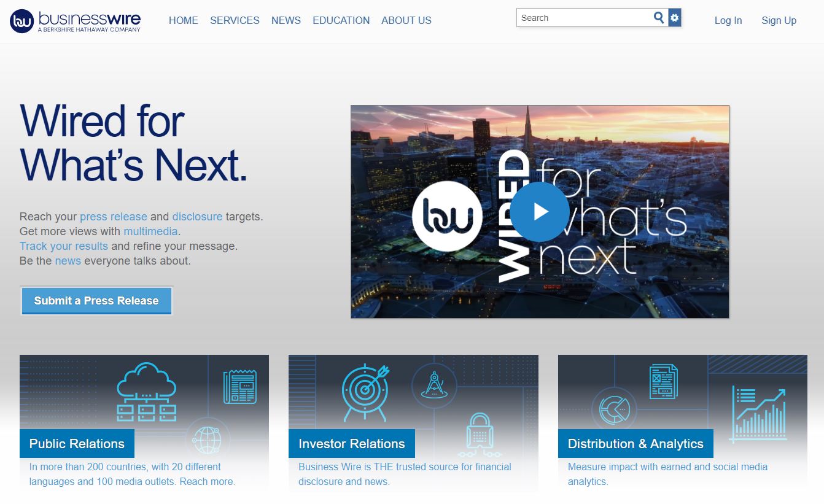Image resolution: width=824 pixels, height=504 pixels.
Task: Click Submit a Press Release button
Action: coord(96,301)
